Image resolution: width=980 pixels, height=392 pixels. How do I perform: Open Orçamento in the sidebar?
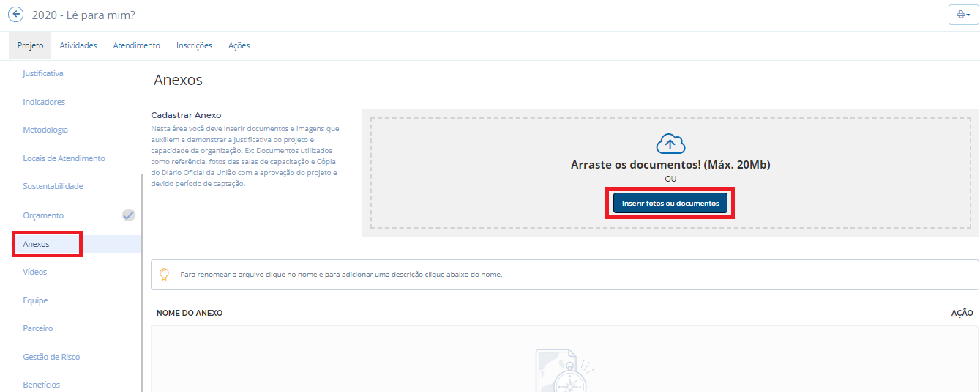(x=43, y=215)
